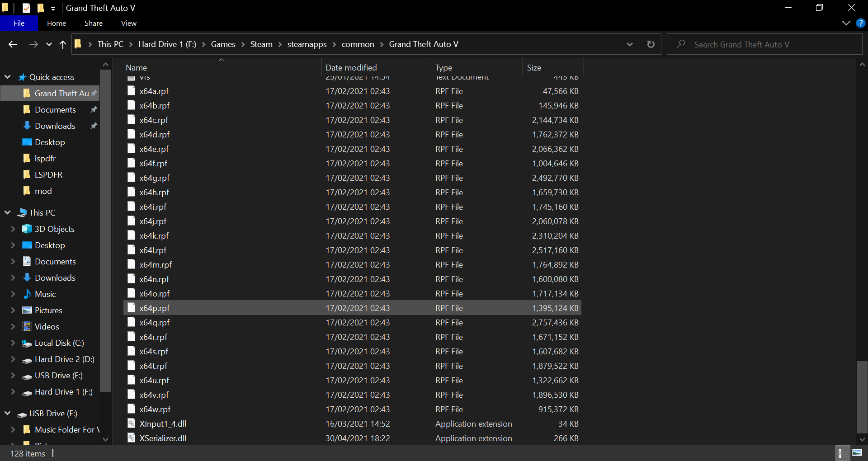Click the Downloads arrow icon under Quick access
Screen dimensions: 868x461
point(27,126)
